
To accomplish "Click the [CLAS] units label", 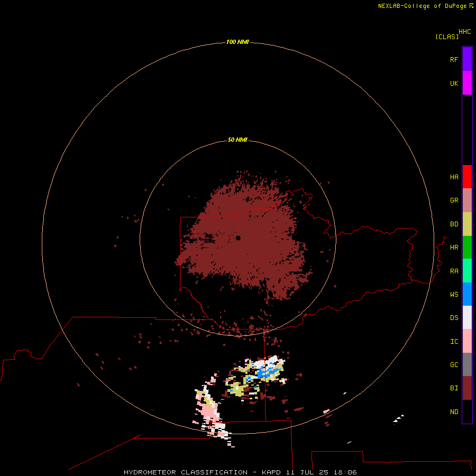I will click(447, 36).
